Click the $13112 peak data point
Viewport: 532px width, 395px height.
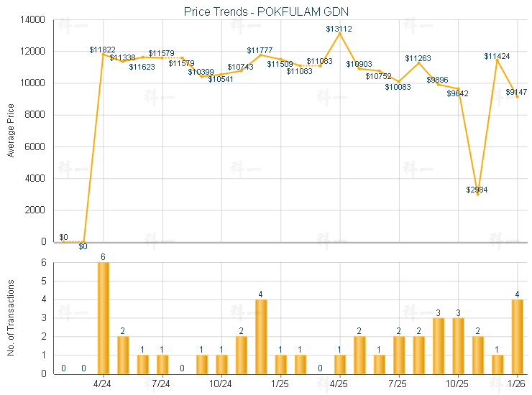pyautogui.click(x=339, y=33)
